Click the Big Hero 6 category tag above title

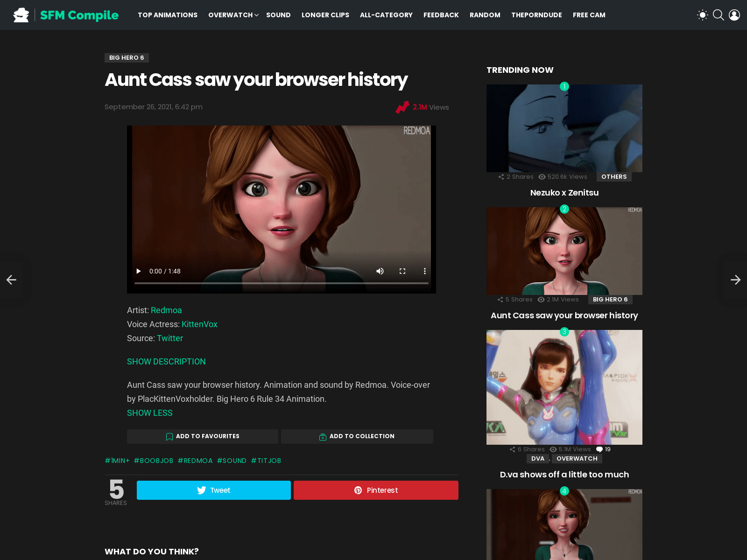coord(127,58)
